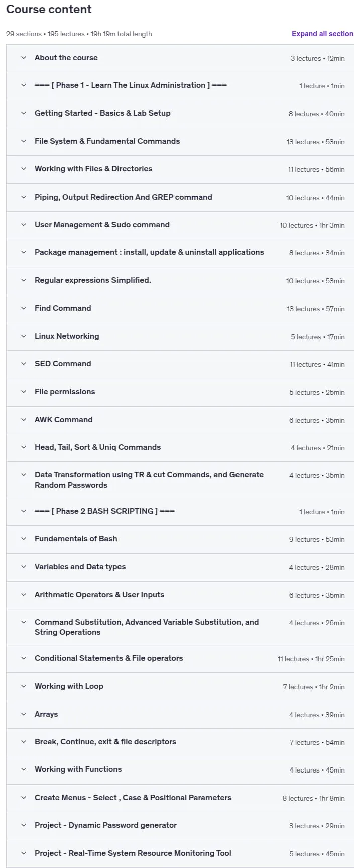Click chevron icon next to Package management
This screenshot has width=354, height=868.
(23, 252)
